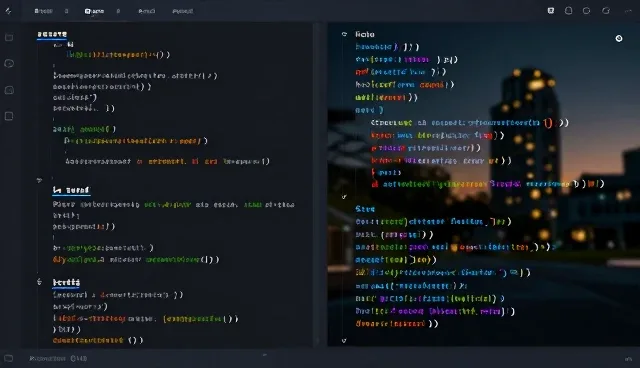
Task: Open the topmost folder-shaped icon in the left sidebar
Action: point(9,38)
